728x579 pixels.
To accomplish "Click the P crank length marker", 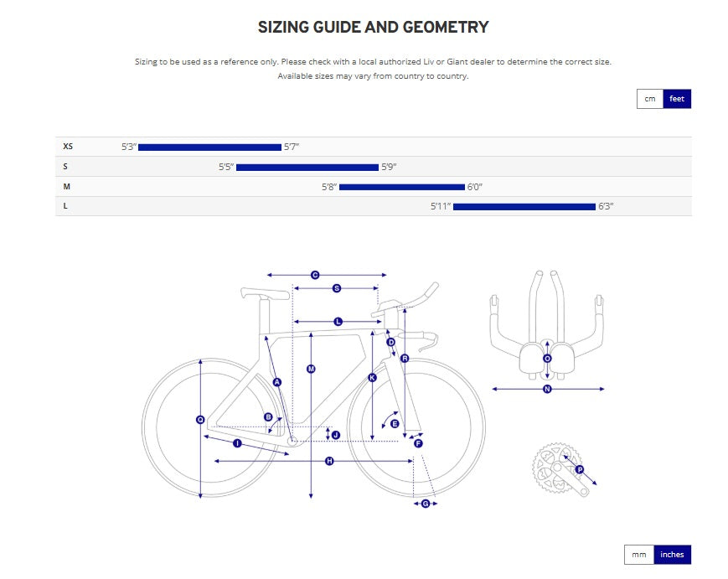I will [x=579, y=470].
